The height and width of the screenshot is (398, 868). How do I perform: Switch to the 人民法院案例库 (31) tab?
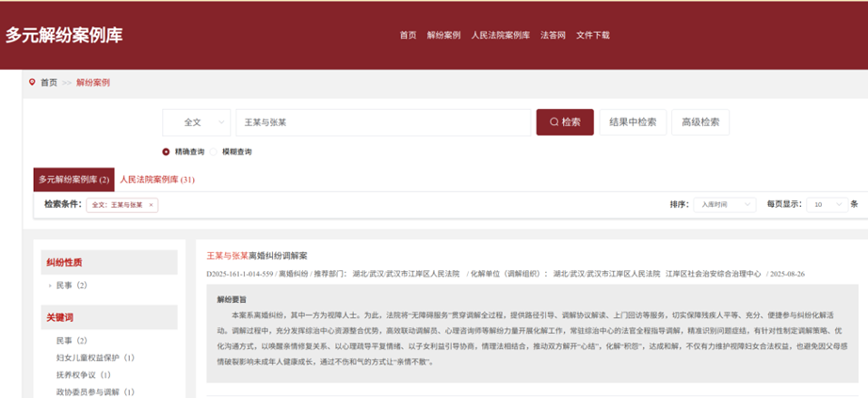pyautogui.click(x=157, y=180)
